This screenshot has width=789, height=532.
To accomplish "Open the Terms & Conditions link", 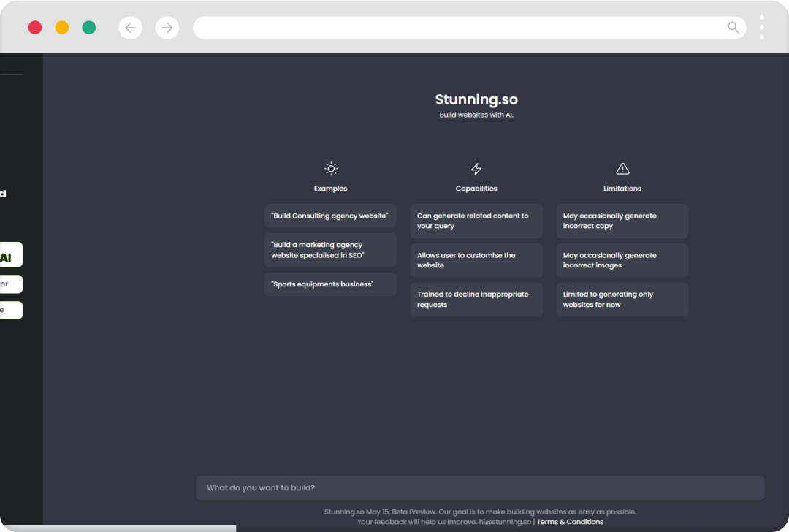I will (570, 522).
